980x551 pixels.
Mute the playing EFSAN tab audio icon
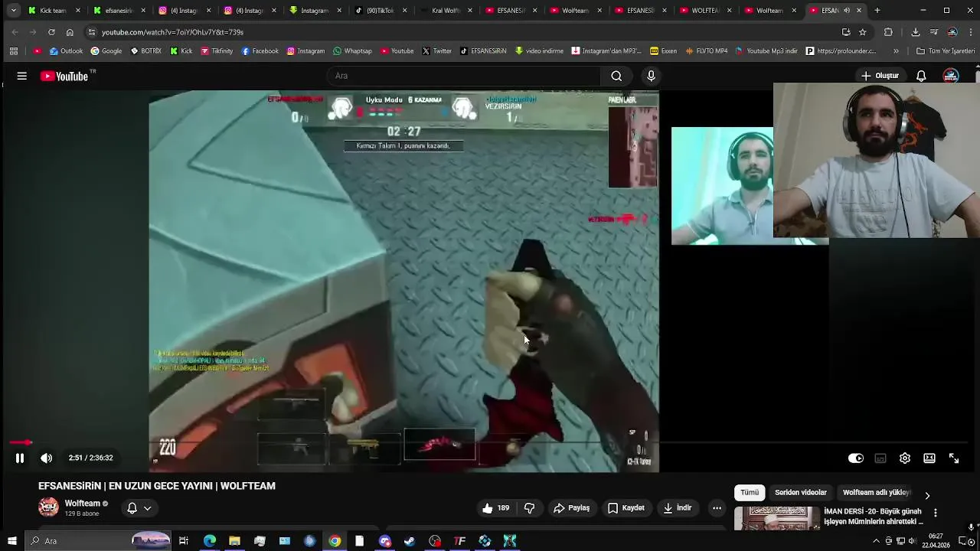click(846, 11)
